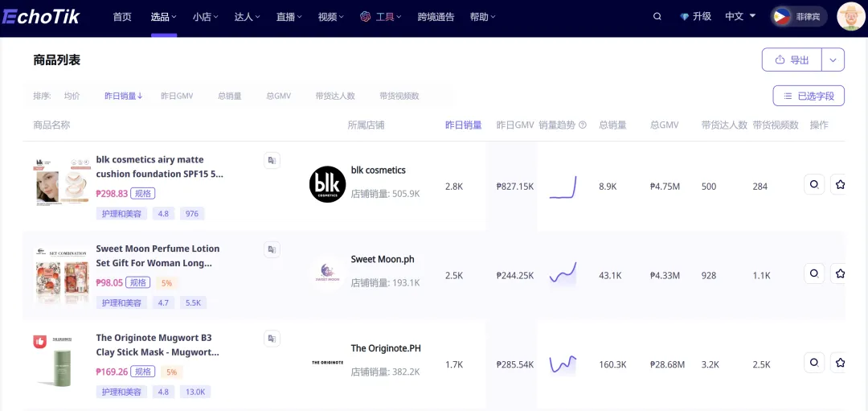Screen dimensions: 868x411
Task: Open Sweet Moon.ph store name link
Action: [383, 259]
